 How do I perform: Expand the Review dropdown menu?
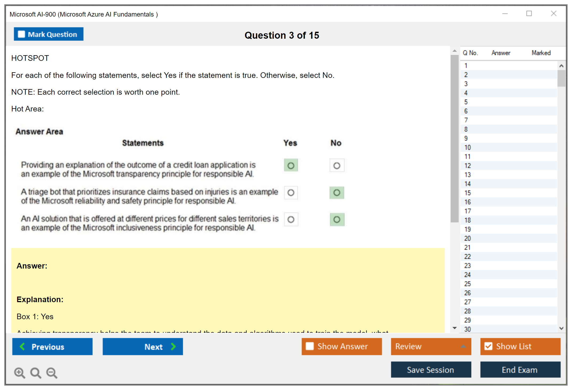click(463, 346)
